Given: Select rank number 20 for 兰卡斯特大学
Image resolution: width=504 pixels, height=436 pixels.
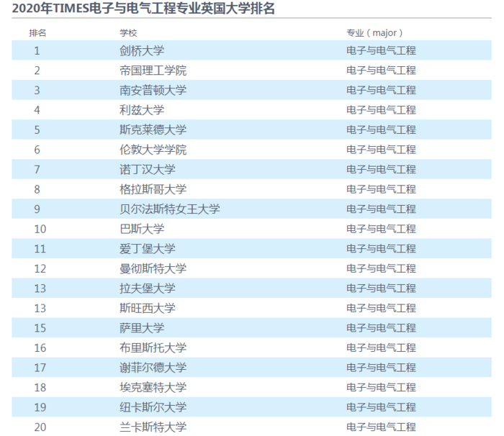Looking at the screenshot, I should (40, 427).
